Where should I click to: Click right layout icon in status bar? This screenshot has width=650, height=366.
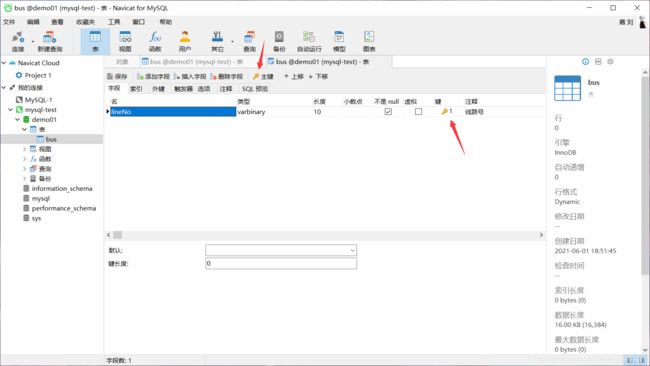[x=642, y=360]
